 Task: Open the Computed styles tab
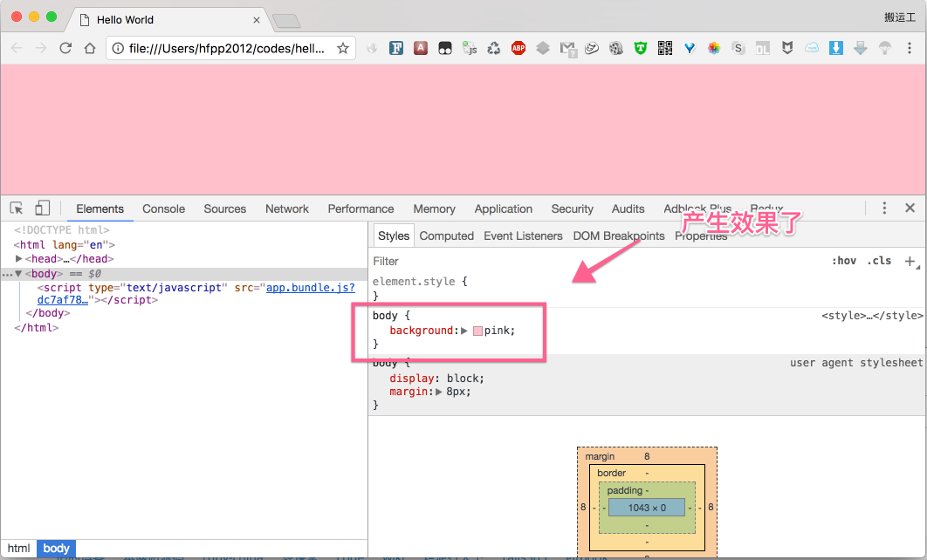(x=446, y=236)
